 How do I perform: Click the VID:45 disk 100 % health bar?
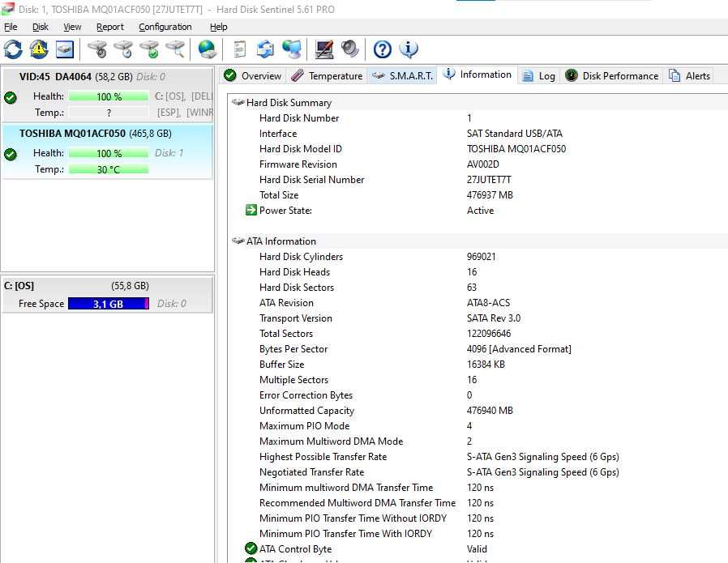point(109,96)
